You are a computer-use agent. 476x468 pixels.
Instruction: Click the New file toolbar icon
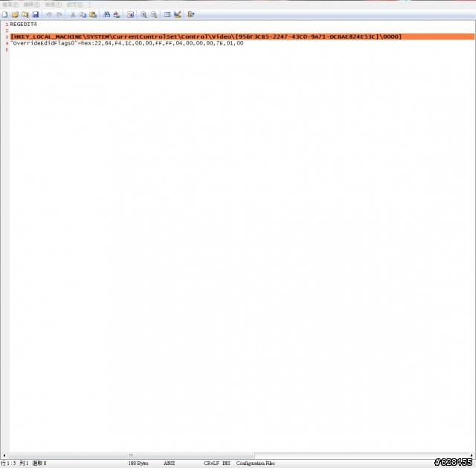pos(5,14)
